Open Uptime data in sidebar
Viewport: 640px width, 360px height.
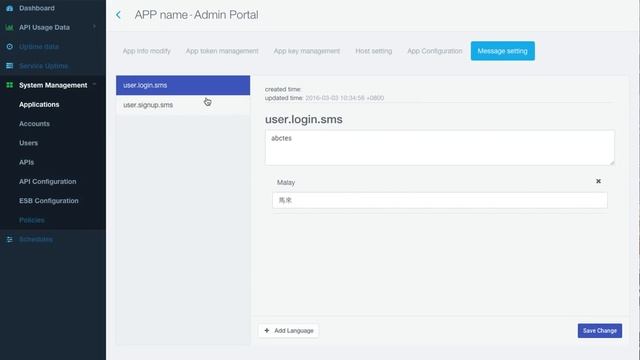39,47
